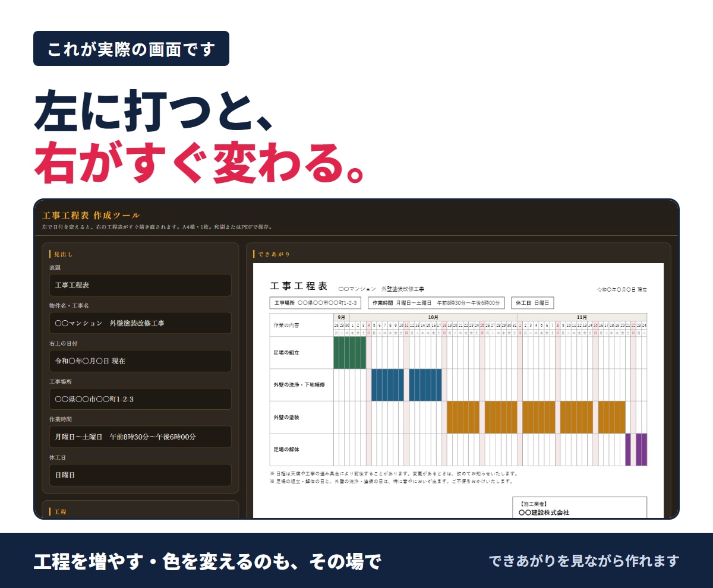Click the 工事工程表 作成ツール app title
Viewport: 713px width, 588px height.
click(91, 215)
